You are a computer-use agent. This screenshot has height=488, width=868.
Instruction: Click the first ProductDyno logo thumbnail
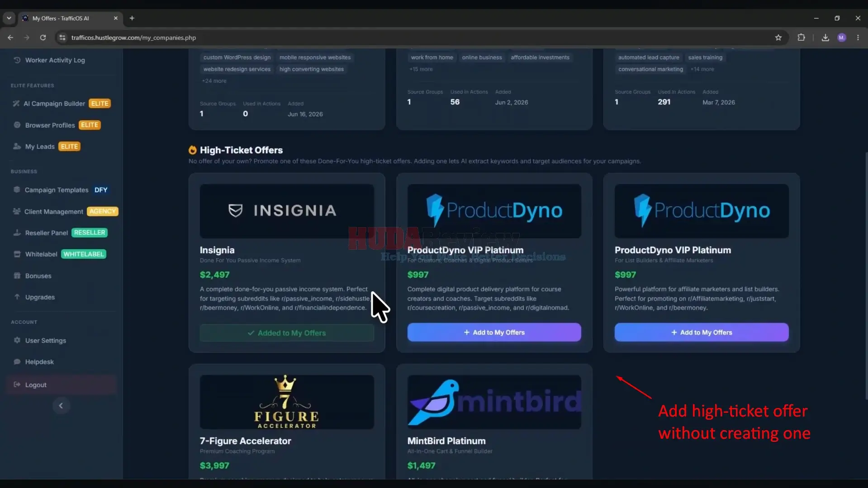494,211
